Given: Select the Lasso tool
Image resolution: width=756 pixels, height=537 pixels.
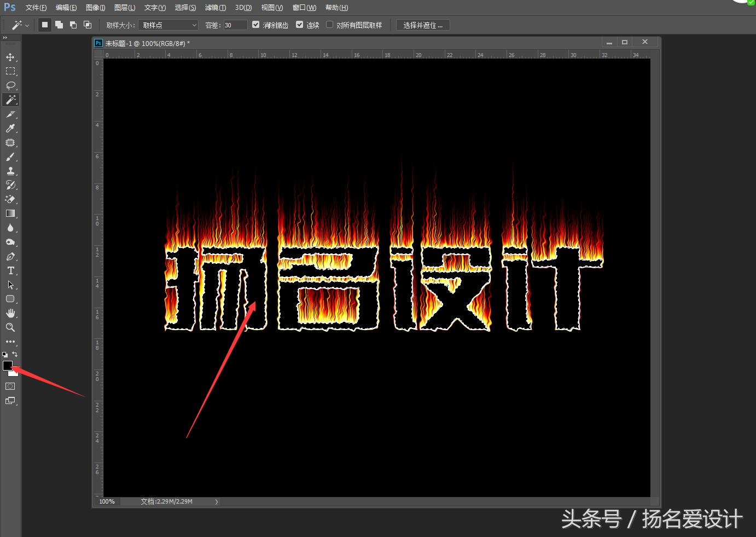Looking at the screenshot, I should click(10, 85).
